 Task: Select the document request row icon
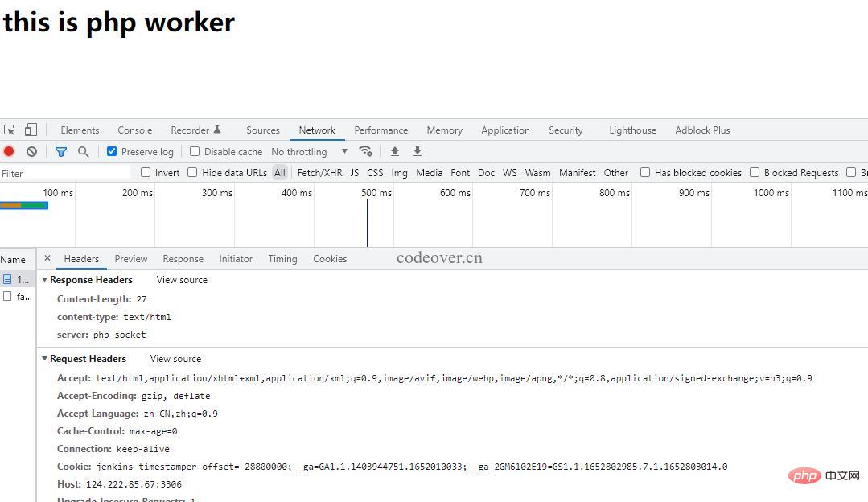click(7, 279)
